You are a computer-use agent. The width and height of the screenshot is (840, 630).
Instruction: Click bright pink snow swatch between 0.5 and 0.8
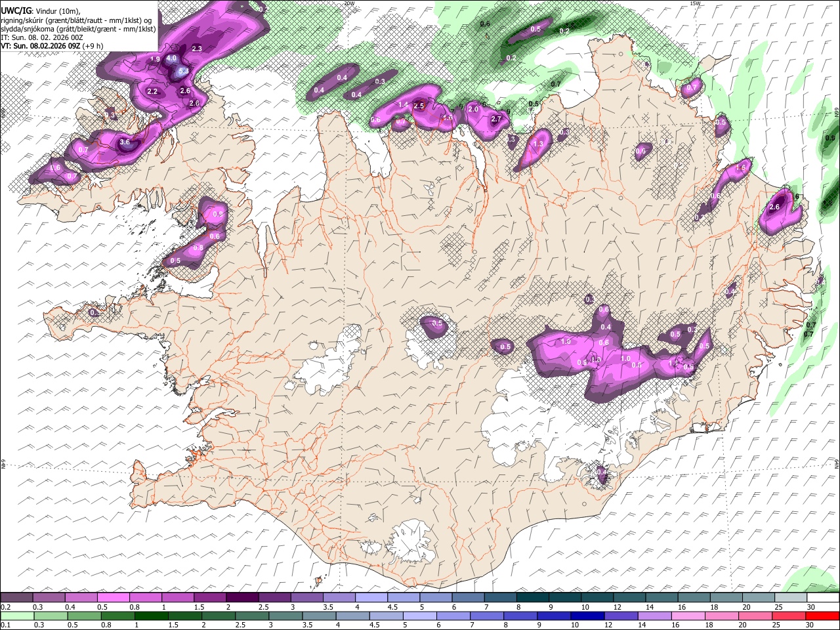(114, 597)
